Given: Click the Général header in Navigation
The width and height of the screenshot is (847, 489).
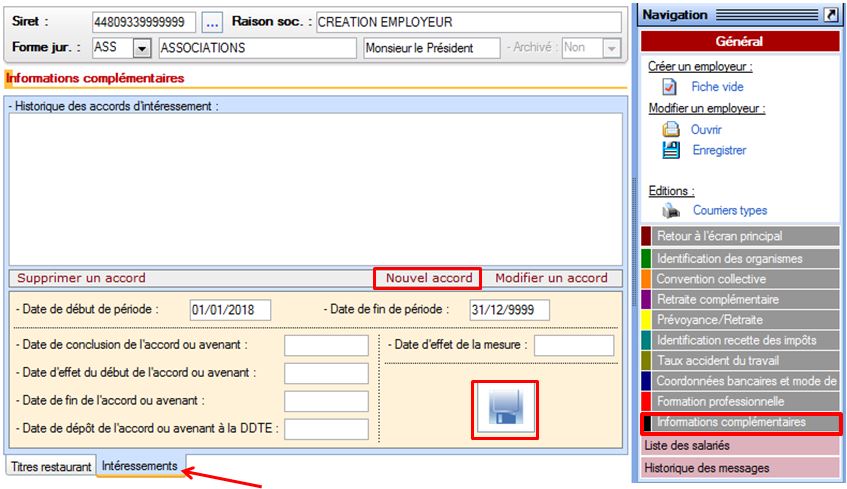Looking at the screenshot, I should [x=740, y=41].
